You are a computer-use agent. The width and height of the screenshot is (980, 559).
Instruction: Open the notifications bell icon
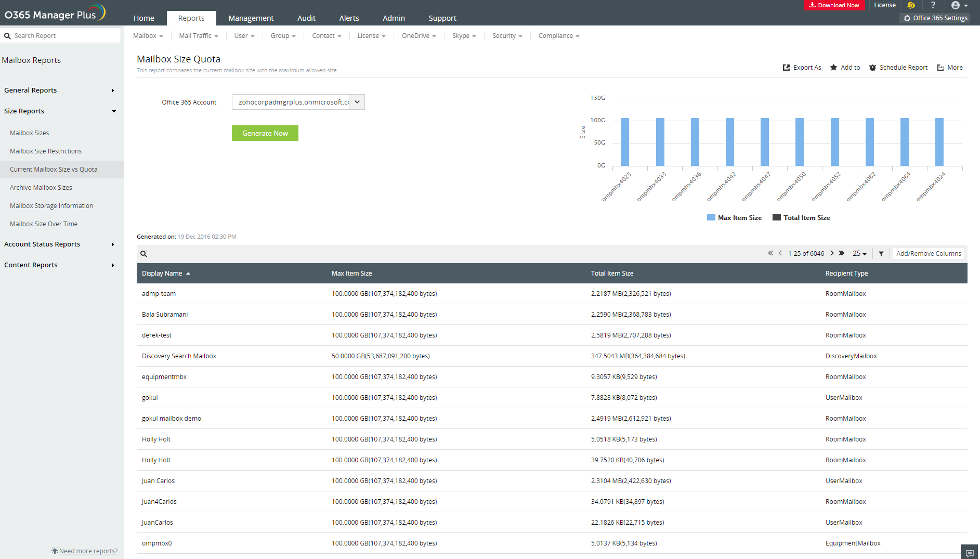[911, 6]
